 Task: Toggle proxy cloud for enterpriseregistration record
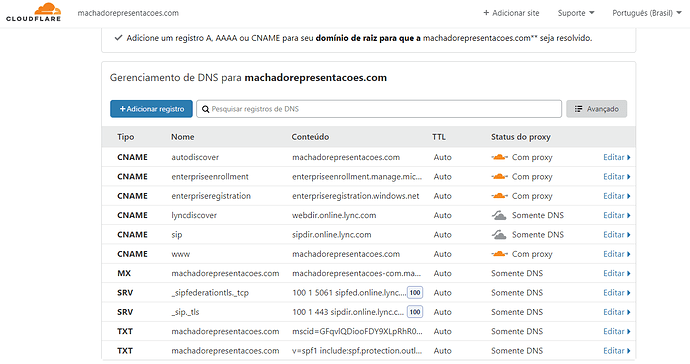coord(499,196)
